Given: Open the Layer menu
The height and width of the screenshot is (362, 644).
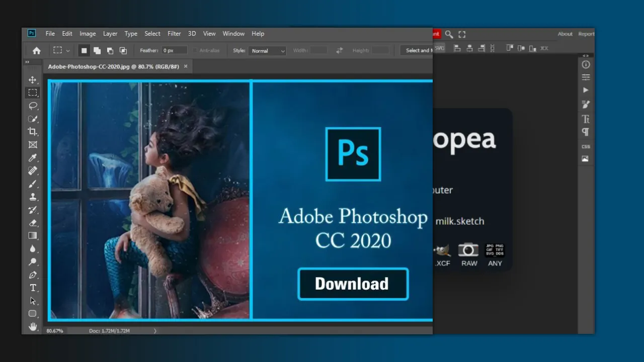Looking at the screenshot, I should 110,34.
